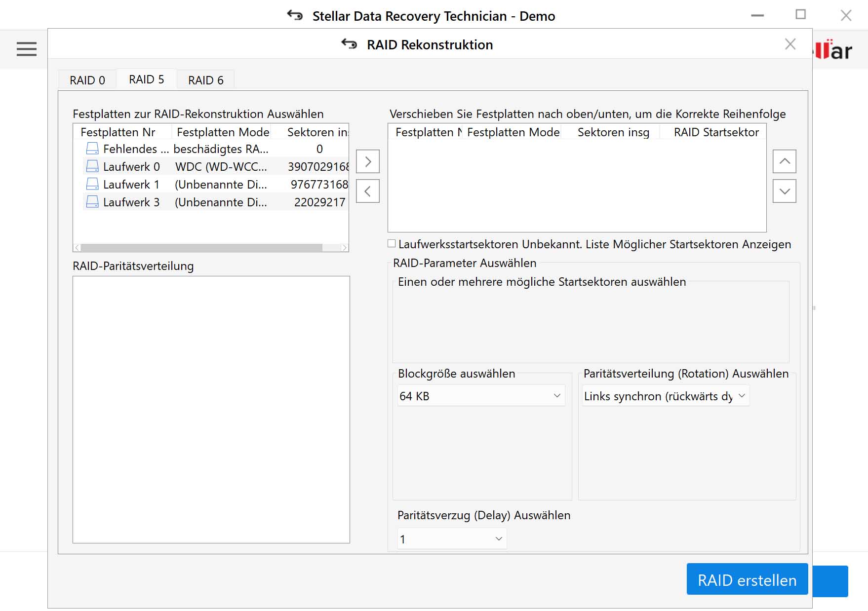Open the Blockgröße 64 KB dropdown
The image size is (868, 611).
pyautogui.click(x=481, y=396)
